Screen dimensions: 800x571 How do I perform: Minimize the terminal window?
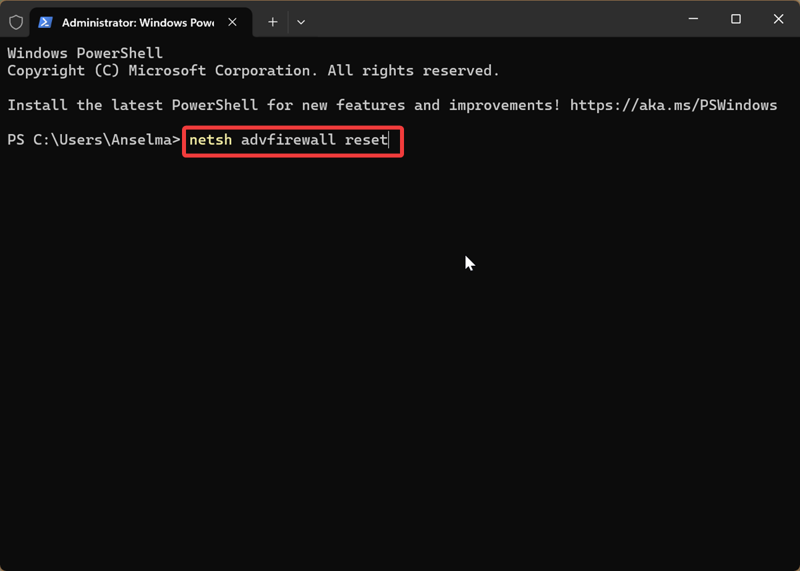click(691, 19)
